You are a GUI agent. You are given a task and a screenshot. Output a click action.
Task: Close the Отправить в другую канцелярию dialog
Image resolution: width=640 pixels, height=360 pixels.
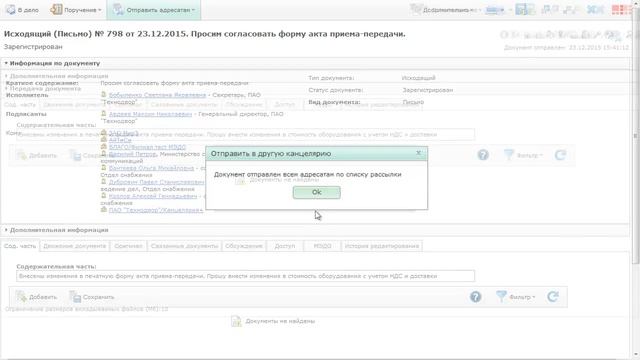point(418,153)
